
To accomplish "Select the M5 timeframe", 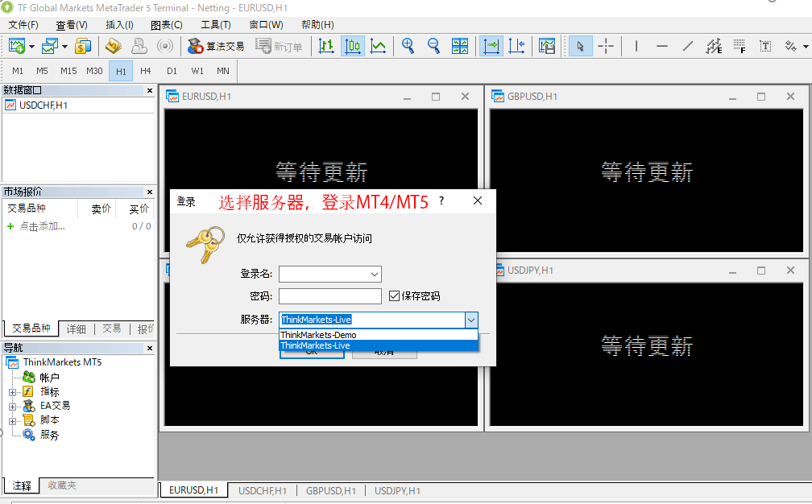I will click(x=43, y=71).
